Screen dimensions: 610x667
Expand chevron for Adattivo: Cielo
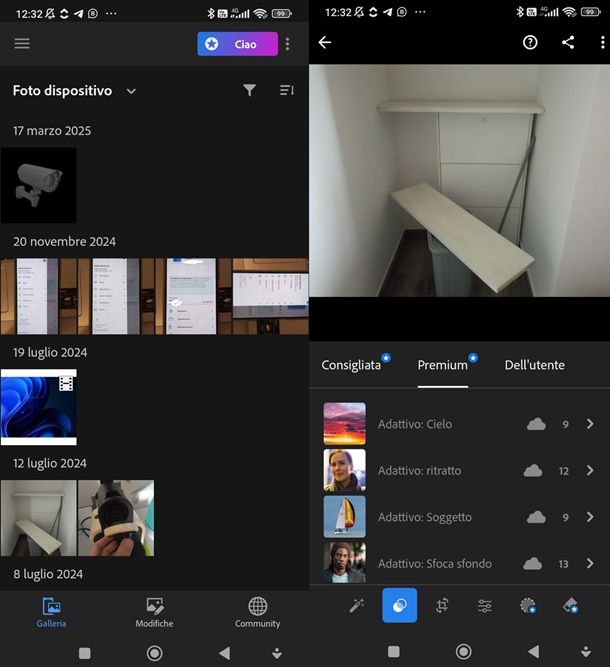[x=590, y=424]
